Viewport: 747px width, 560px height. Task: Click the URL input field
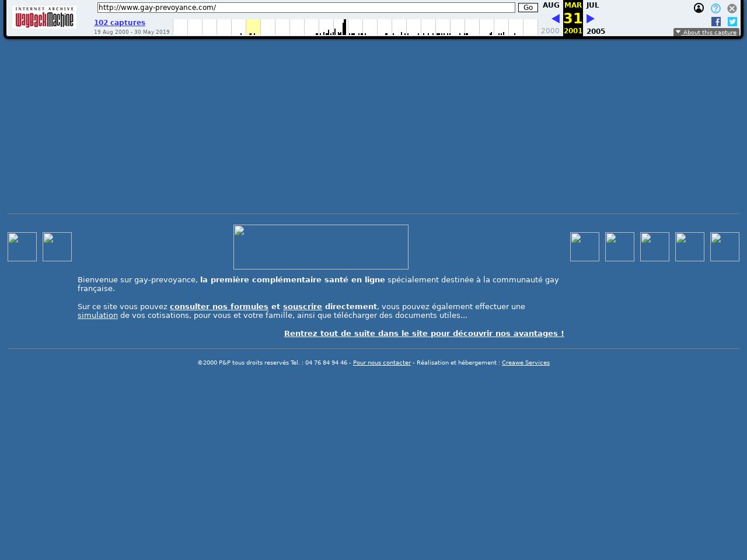[306, 8]
